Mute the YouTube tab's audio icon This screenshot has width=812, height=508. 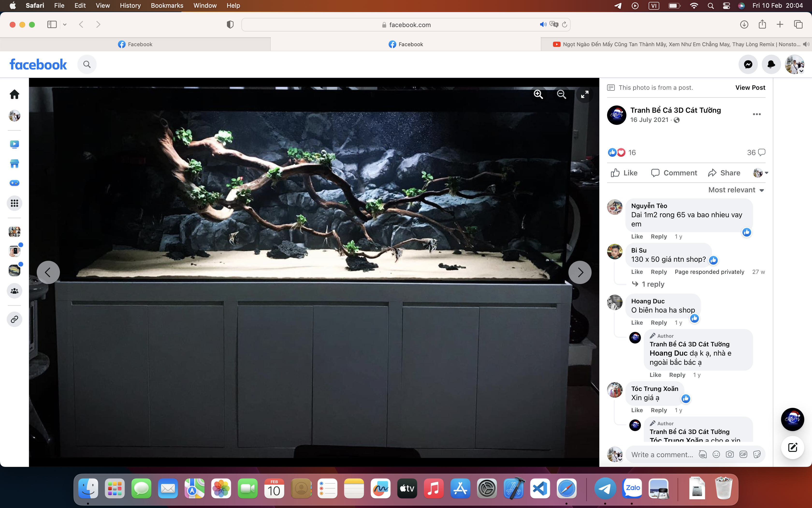[806, 44]
